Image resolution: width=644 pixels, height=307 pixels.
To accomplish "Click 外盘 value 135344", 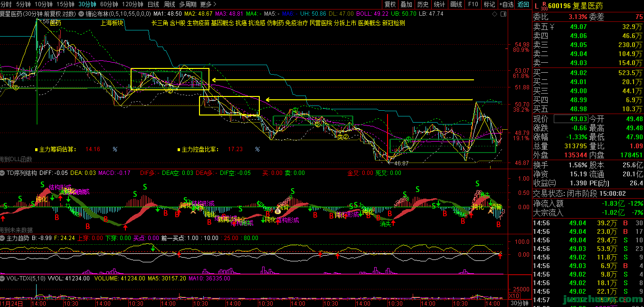I will 576,155.
